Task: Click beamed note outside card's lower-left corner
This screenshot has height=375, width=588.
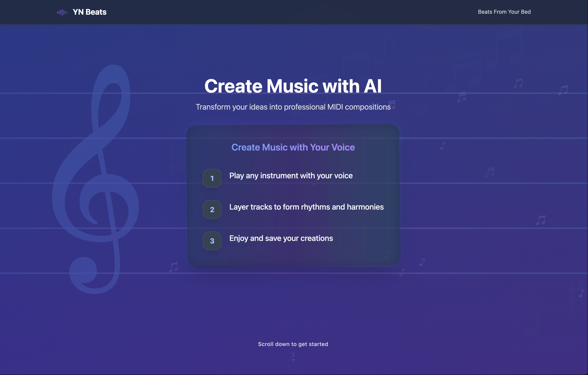Action: (x=174, y=267)
